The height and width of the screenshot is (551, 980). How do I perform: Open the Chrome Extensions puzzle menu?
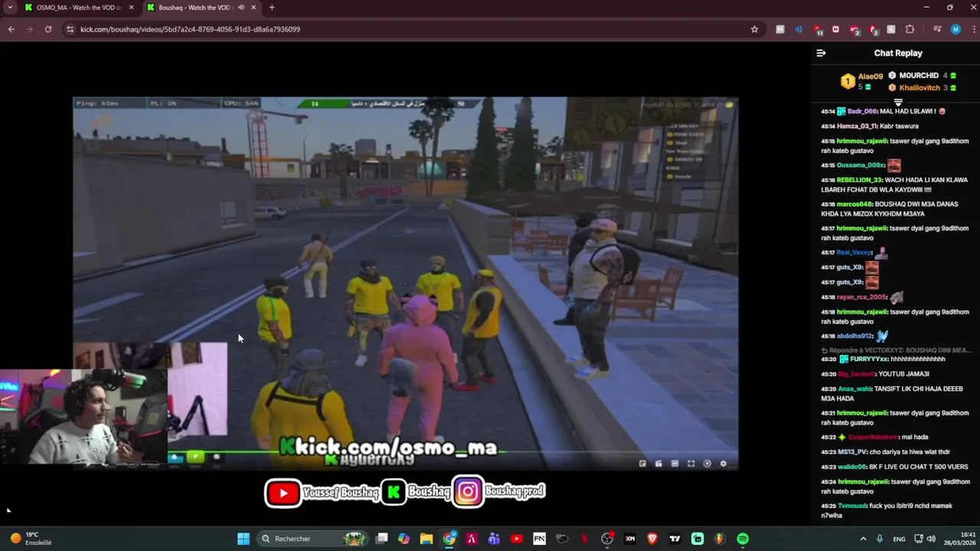(910, 29)
